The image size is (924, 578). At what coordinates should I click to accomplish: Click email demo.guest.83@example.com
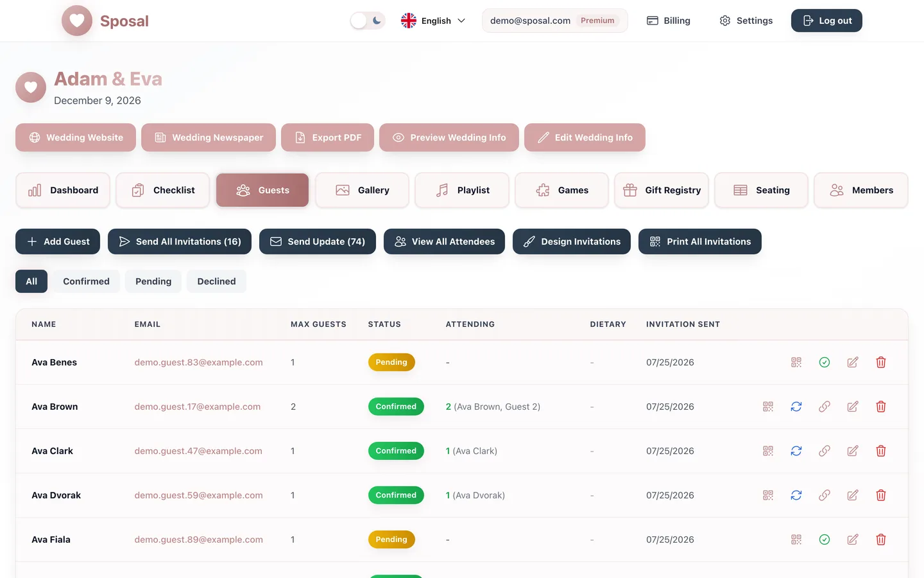click(198, 362)
